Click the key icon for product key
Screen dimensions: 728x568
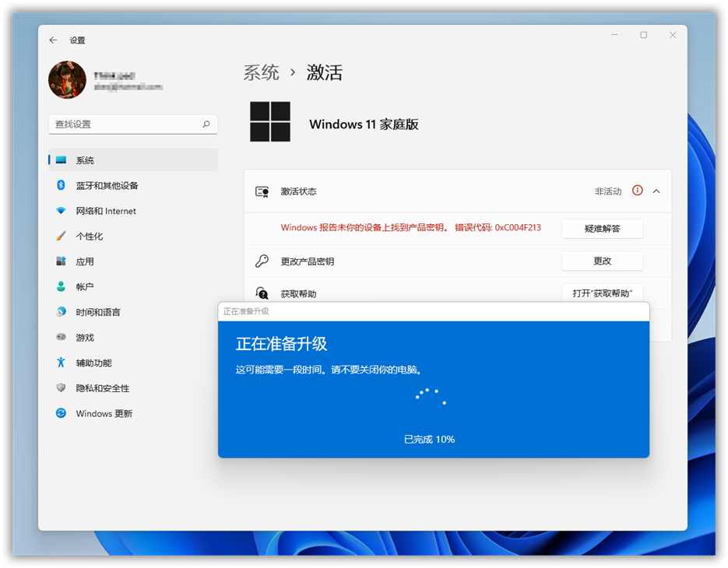tap(262, 261)
